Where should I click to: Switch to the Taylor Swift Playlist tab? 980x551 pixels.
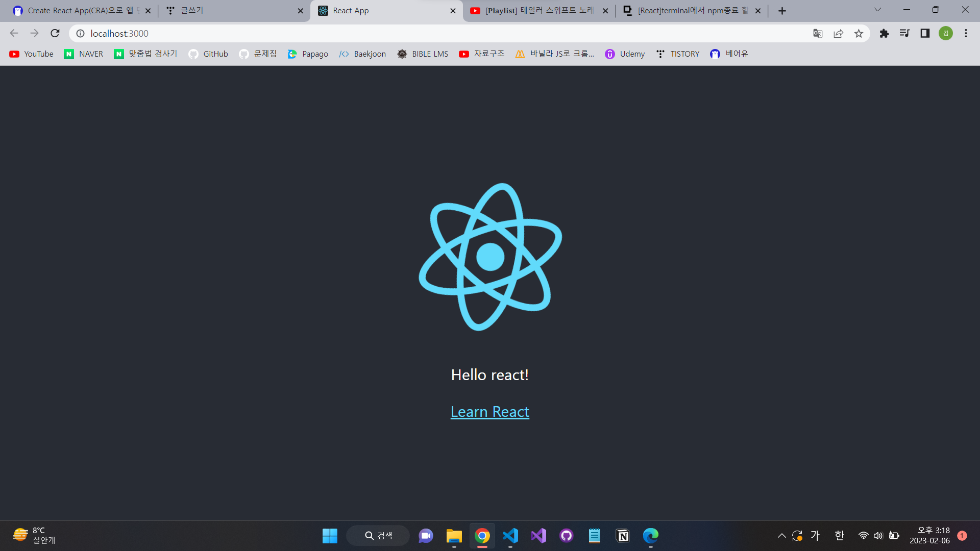click(x=538, y=11)
